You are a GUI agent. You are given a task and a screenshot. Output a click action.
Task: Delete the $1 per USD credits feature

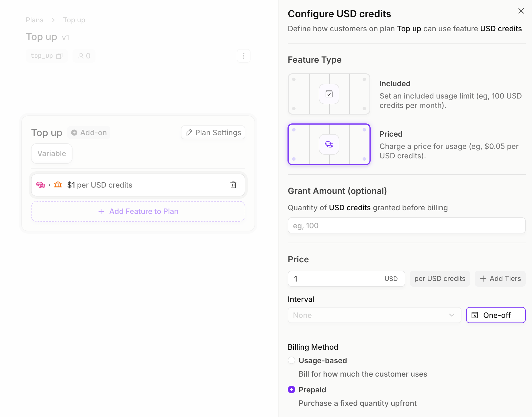(233, 185)
